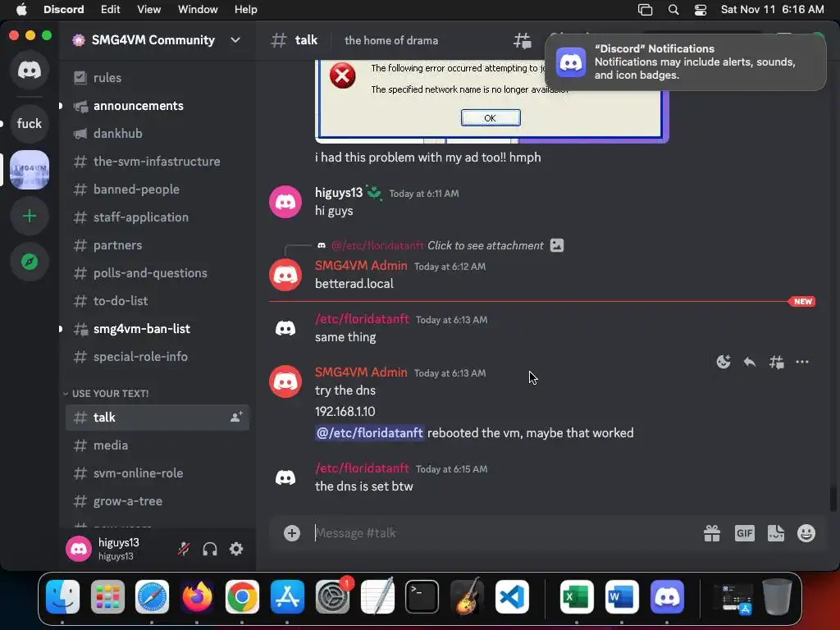Open Terminal from the Dock
Screen dimensions: 840x630
pyautogui.click(x=422, y=597)
